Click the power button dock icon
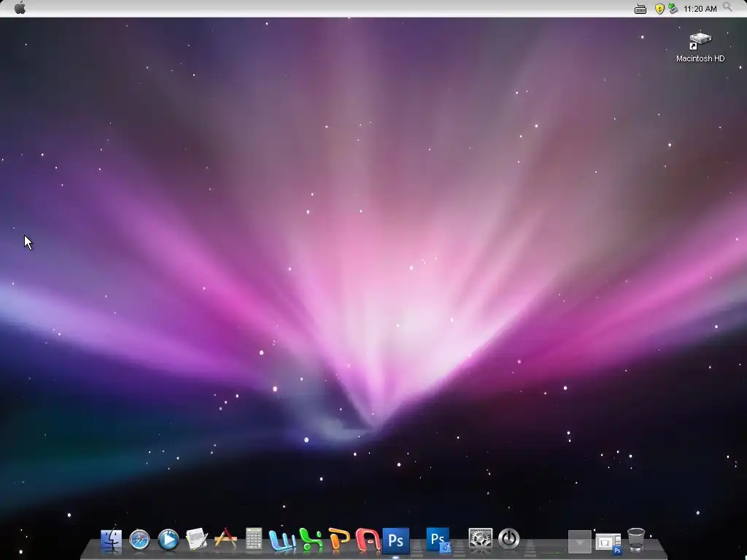The width and height of the screenshot is (747, 560). pos(508,539)
